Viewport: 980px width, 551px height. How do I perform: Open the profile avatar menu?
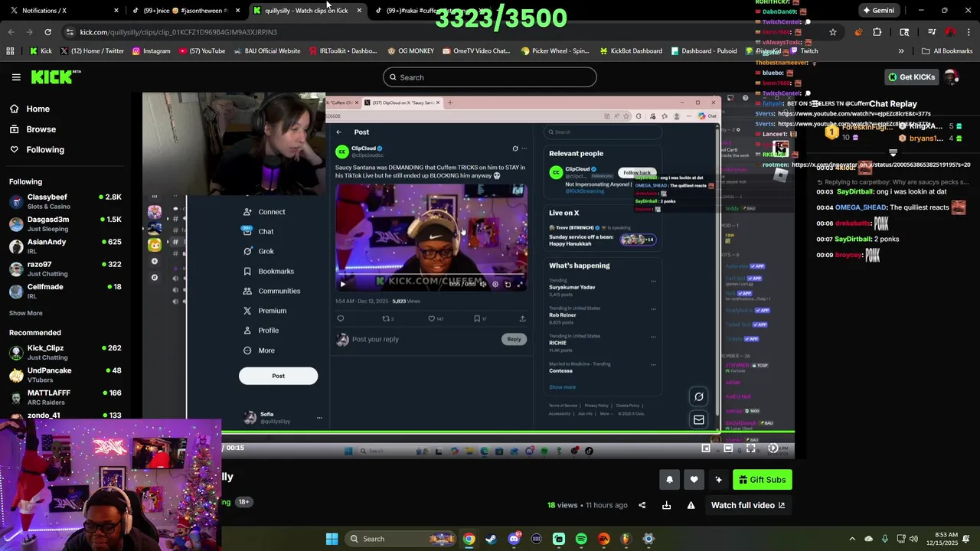click(951, 77)
